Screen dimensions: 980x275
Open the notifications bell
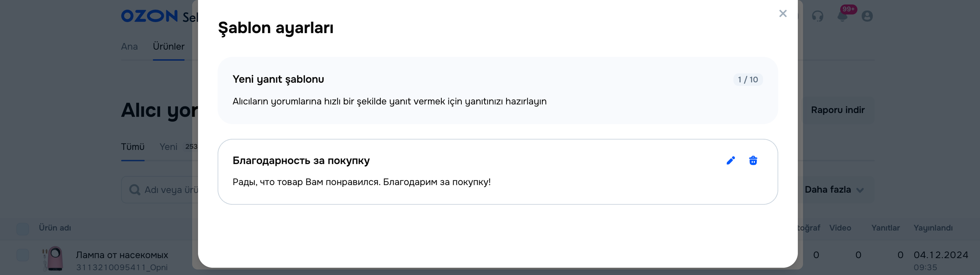tap(842, 16)
